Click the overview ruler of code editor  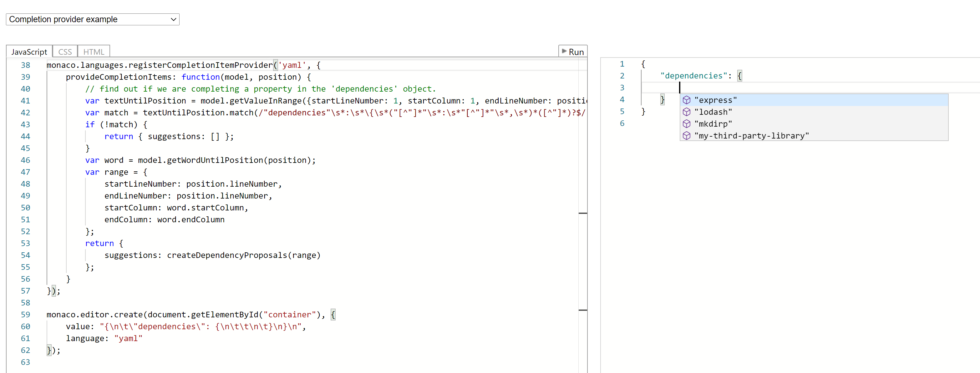pos(582,215)
